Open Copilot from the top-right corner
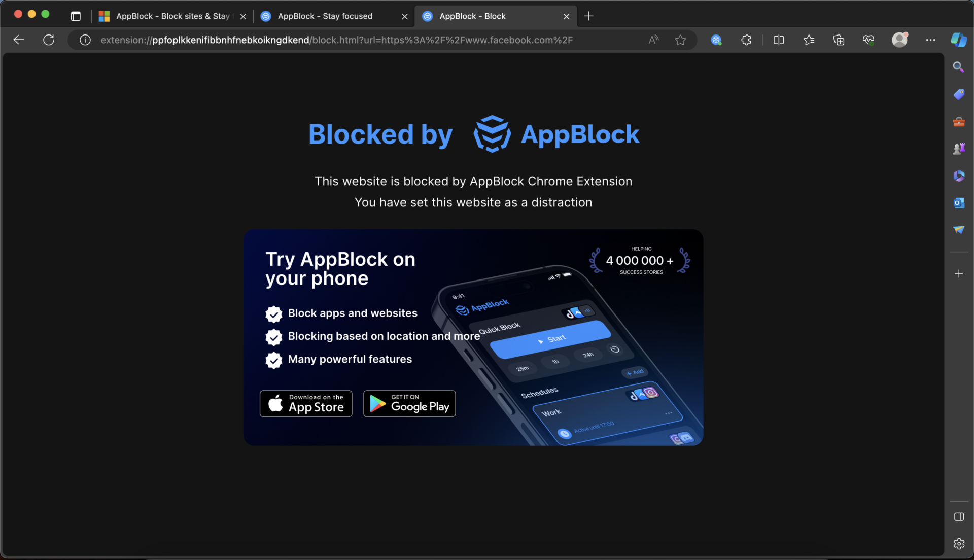The image size is (974, 560). click(958, 40)
